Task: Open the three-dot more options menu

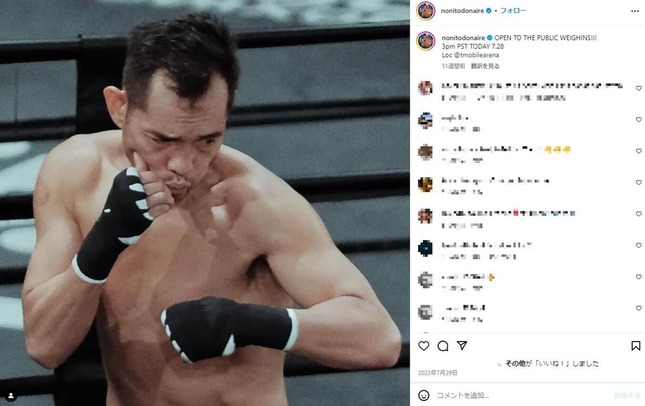Action: [x=635, y=11]
